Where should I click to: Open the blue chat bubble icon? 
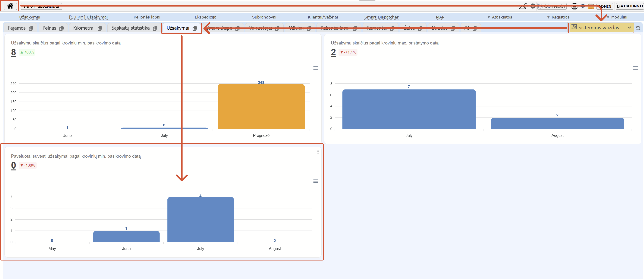583,6
